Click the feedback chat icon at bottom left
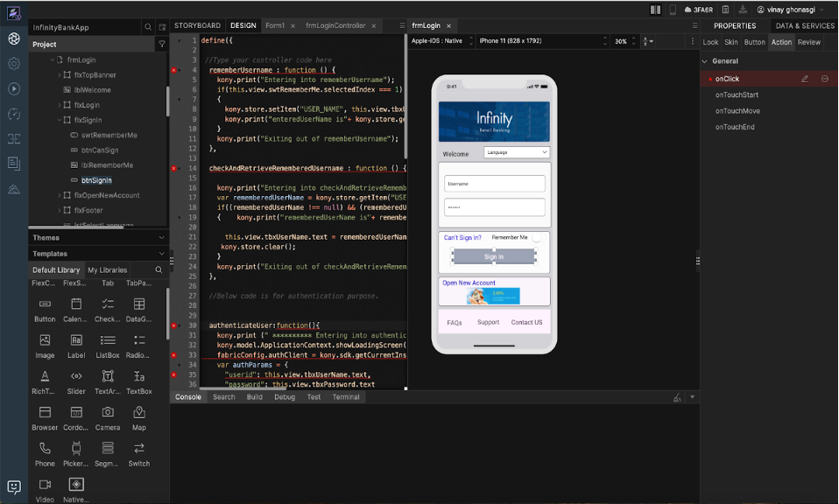Screen dimensions: 839x504 point(14,486)
